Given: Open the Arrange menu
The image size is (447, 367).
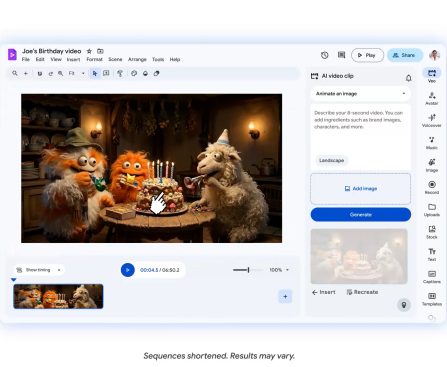Looking at the screenshot, I should 137,59.
